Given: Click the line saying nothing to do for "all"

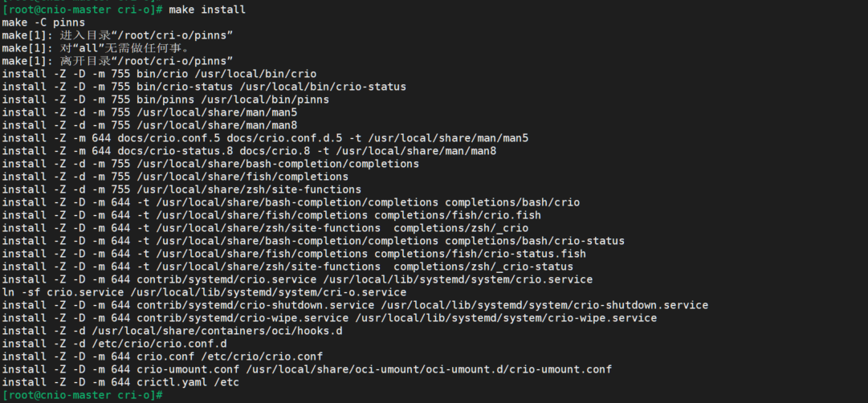Looking at the screenshot, I should coord(96,47).
